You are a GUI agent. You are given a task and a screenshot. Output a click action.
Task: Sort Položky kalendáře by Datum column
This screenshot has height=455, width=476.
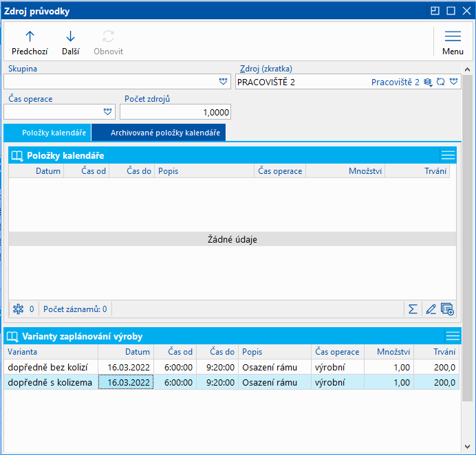36,171
